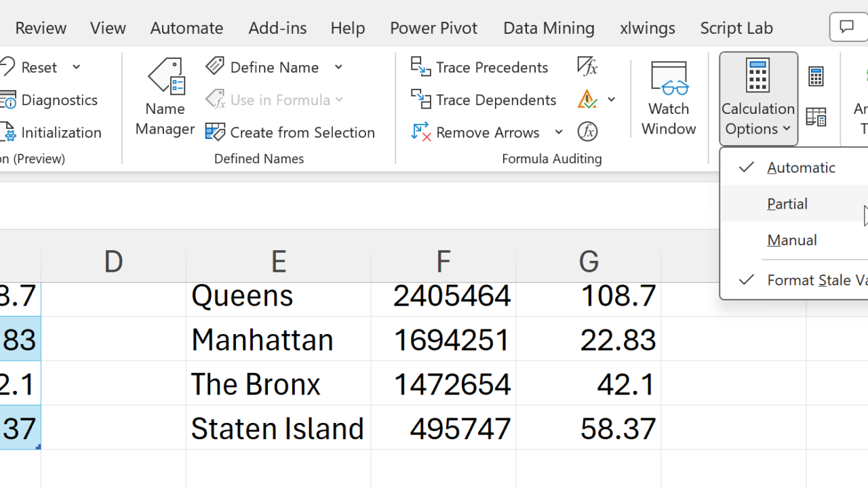Click Trace Dependents
Image resolution: width=868 pixels, height=488 pixels.
(484, 100)
